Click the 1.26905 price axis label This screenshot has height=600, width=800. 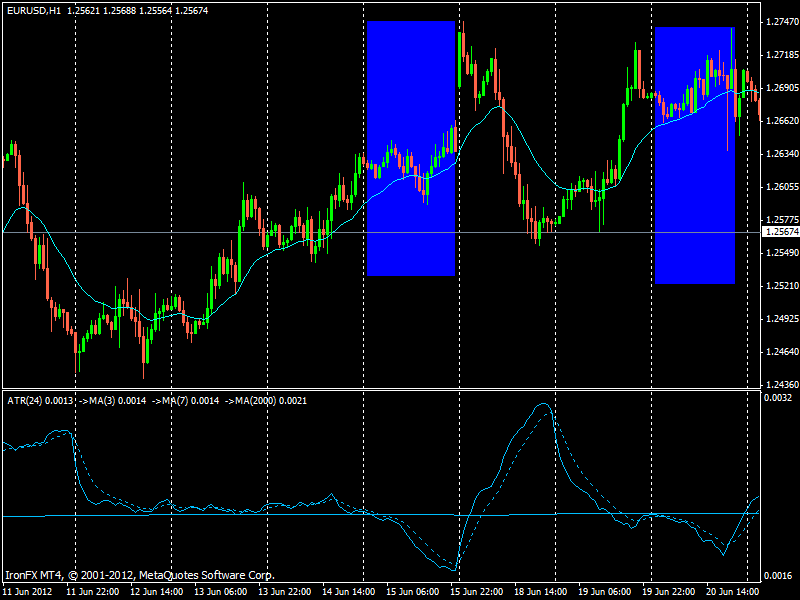pos(781,88)
